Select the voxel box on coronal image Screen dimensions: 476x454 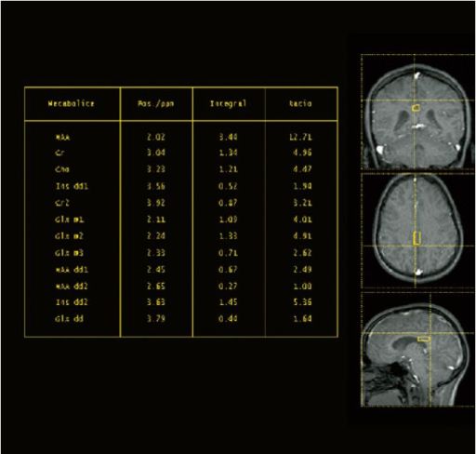click(416, 108)
